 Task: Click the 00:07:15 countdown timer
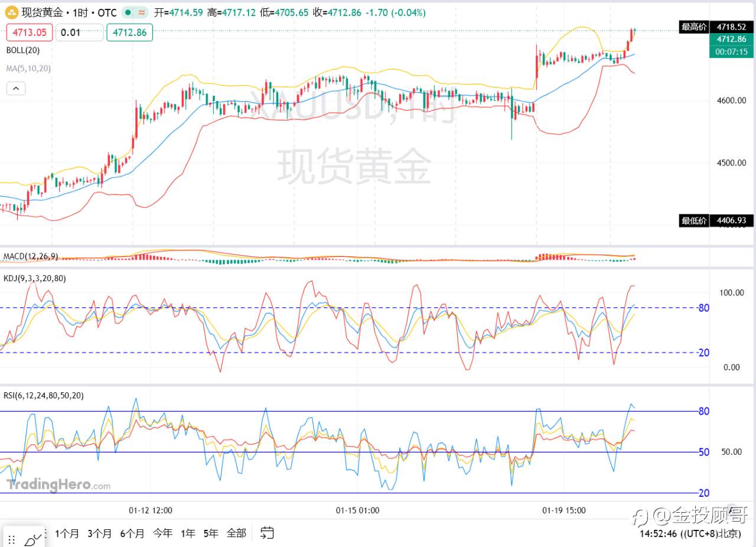(732, 53)
